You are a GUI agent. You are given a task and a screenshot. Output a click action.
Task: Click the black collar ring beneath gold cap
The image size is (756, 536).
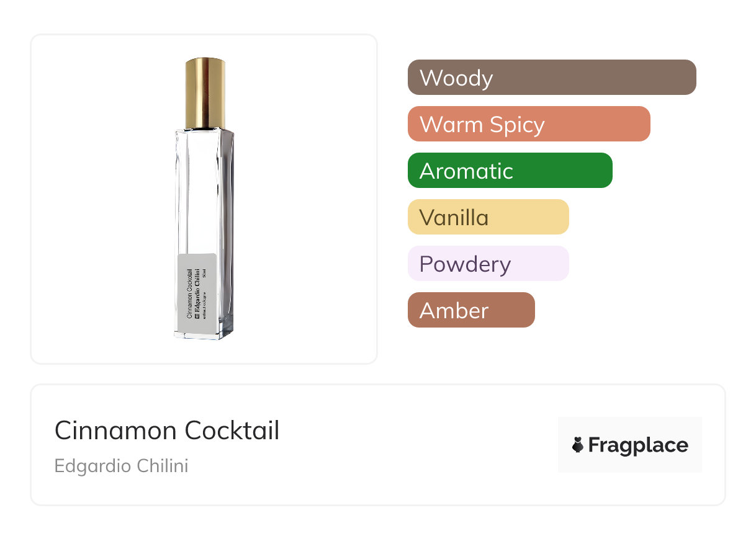(x=205, y=128)
